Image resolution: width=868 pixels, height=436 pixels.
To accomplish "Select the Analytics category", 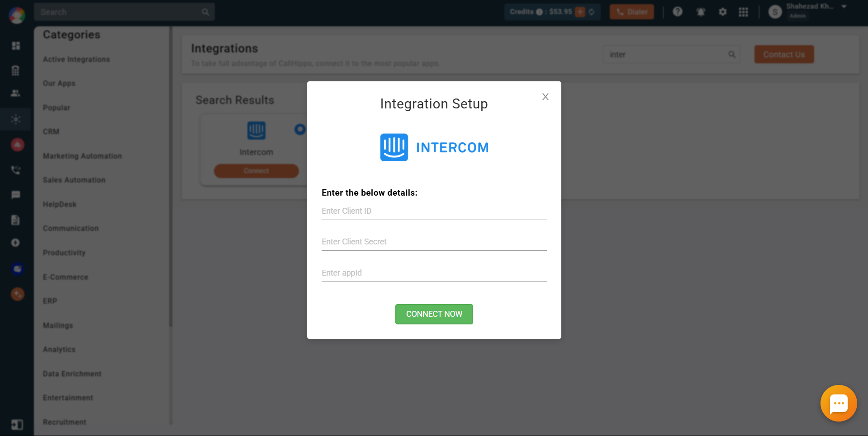I will [59, 349].
